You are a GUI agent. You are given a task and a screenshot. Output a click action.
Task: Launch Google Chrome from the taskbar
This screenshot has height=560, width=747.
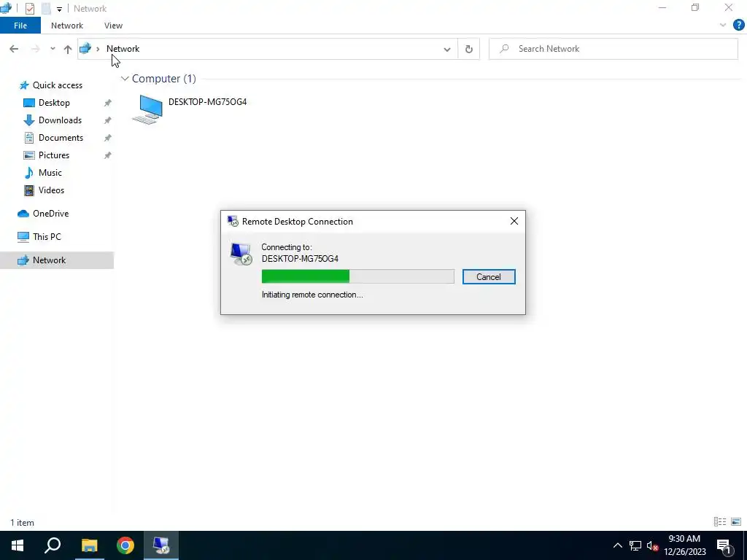tap(125, 545)
